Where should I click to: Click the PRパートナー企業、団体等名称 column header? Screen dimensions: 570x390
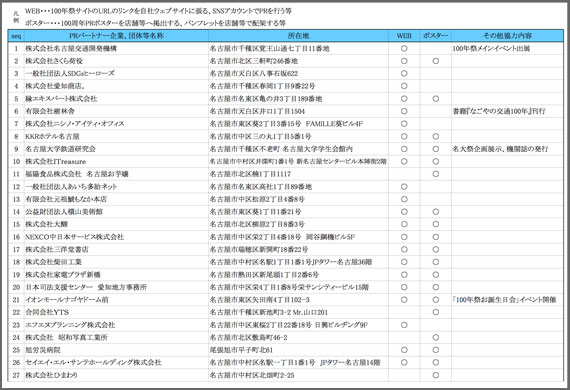pyautogui.click(x=116, y=36)
